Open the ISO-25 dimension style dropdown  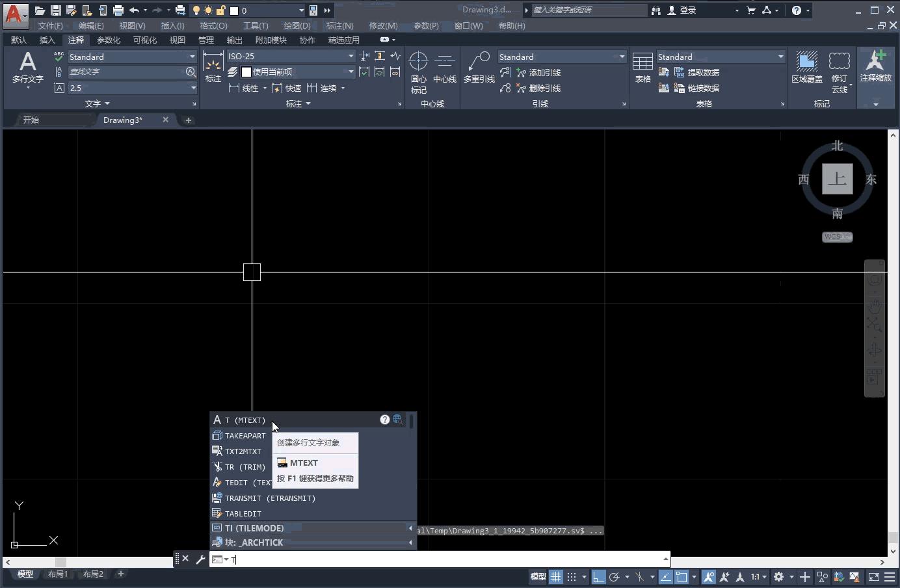(351, 57)
